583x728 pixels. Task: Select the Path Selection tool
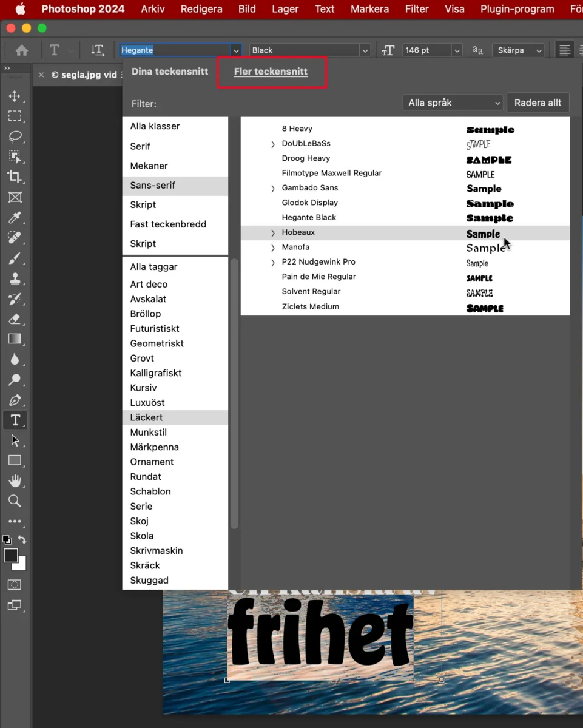pyautogui.click(x=15, y=440)
